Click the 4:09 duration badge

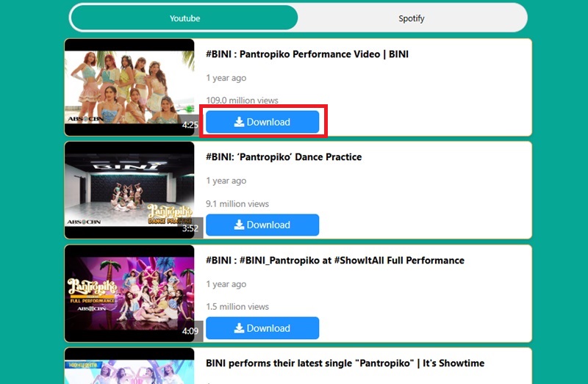pyautogui.click(x=190, y=331)
